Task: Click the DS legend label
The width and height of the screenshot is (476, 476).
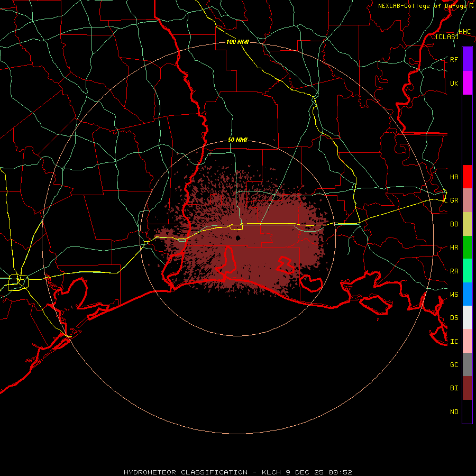Action: click(x=454, y=318)
